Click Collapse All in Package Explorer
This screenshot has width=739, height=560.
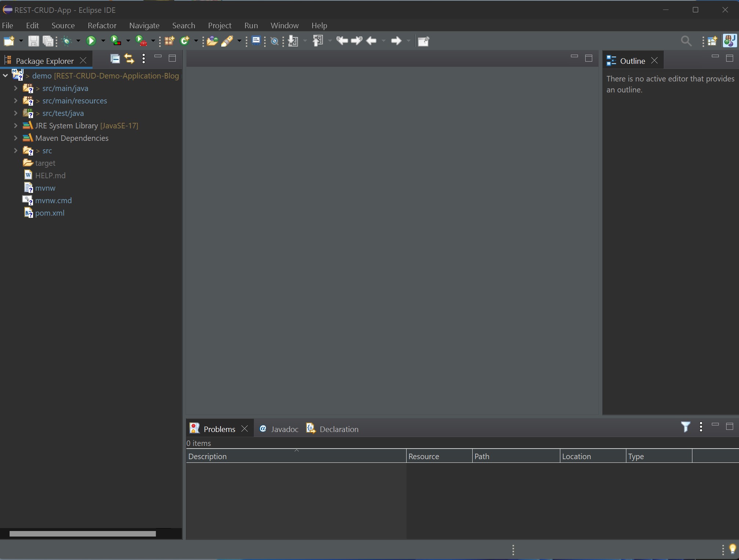[115, 59]
